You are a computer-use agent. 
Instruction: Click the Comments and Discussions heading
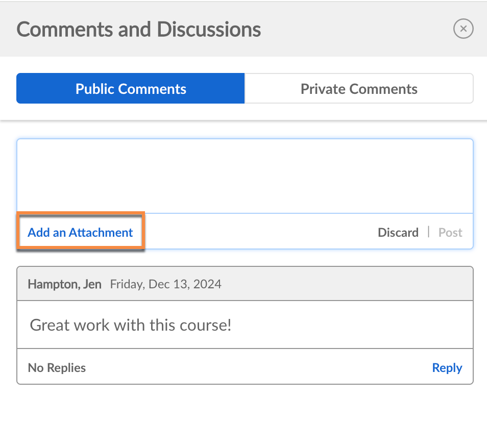tap(139, 30)
